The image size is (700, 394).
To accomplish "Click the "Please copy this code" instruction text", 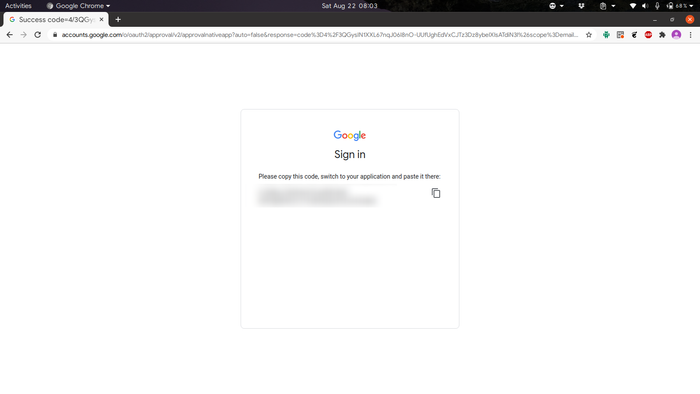I will [x=349, y=176].
